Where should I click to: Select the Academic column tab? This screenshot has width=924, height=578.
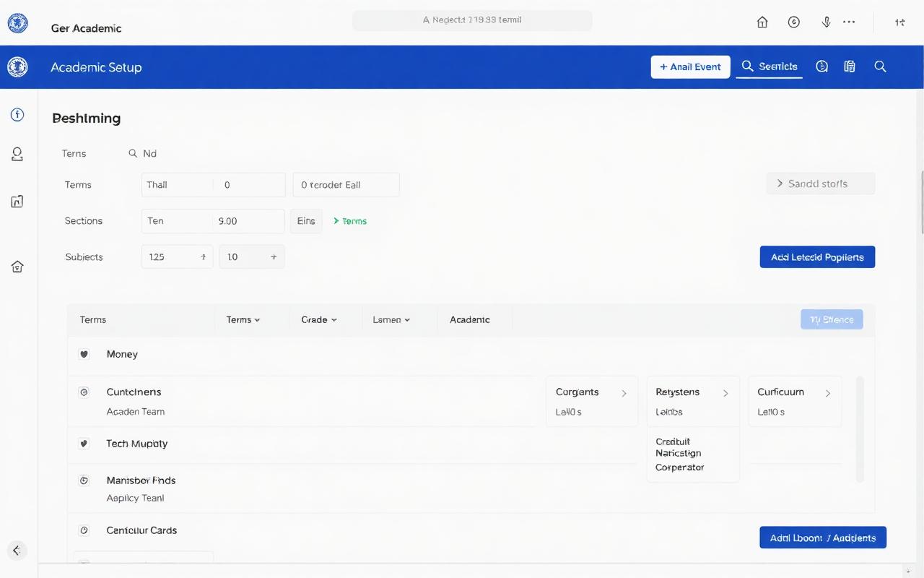pyautogui.click(x=470, y=319)
